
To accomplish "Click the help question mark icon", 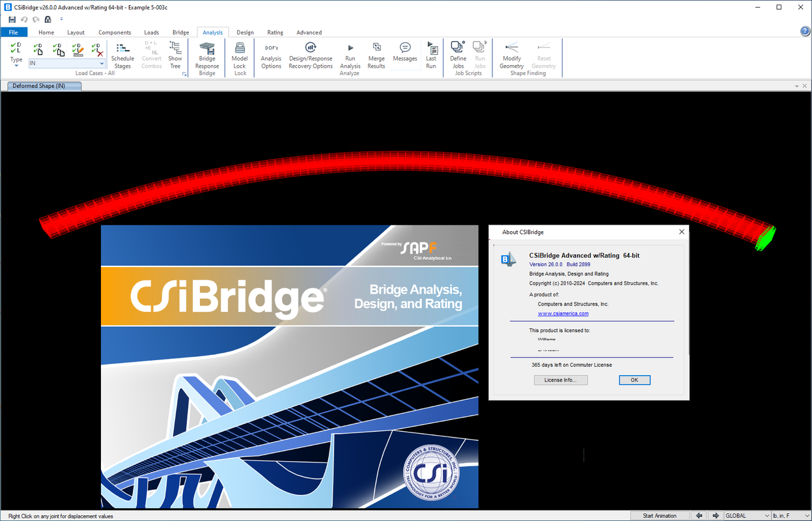I will click(x=805, y=31).
